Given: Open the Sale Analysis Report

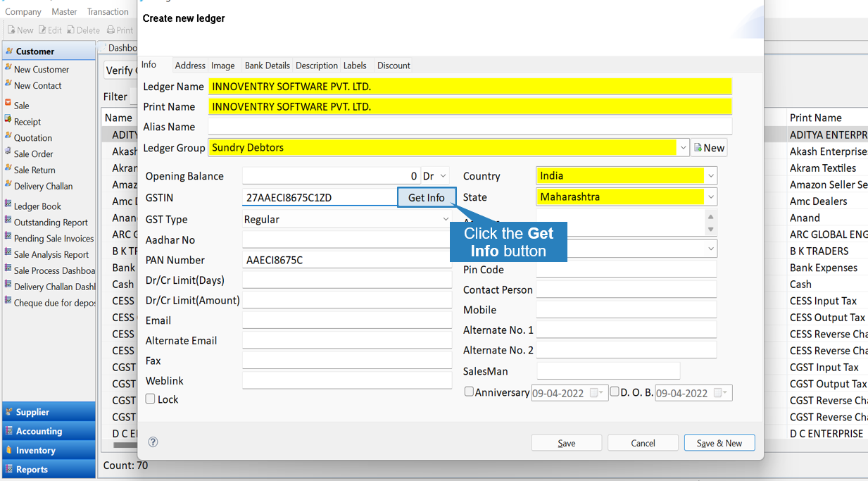Looking at the screenshot, I should click(x=51, y=254).
